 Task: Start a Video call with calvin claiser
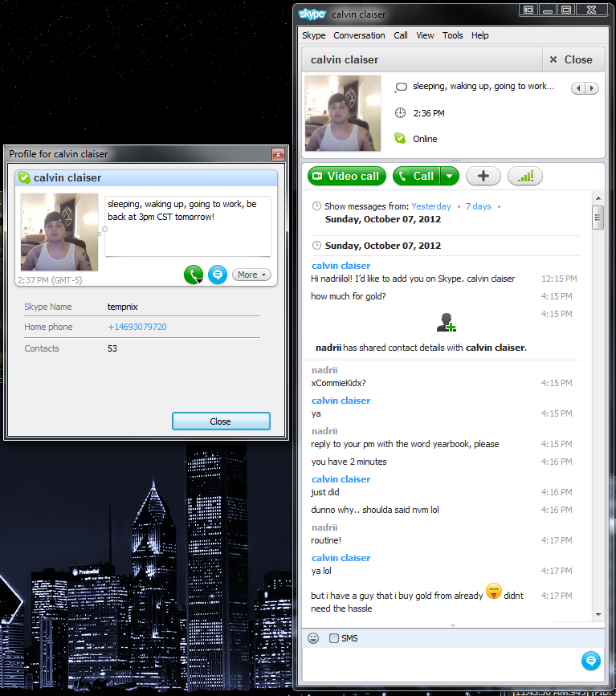click(346, 177)
